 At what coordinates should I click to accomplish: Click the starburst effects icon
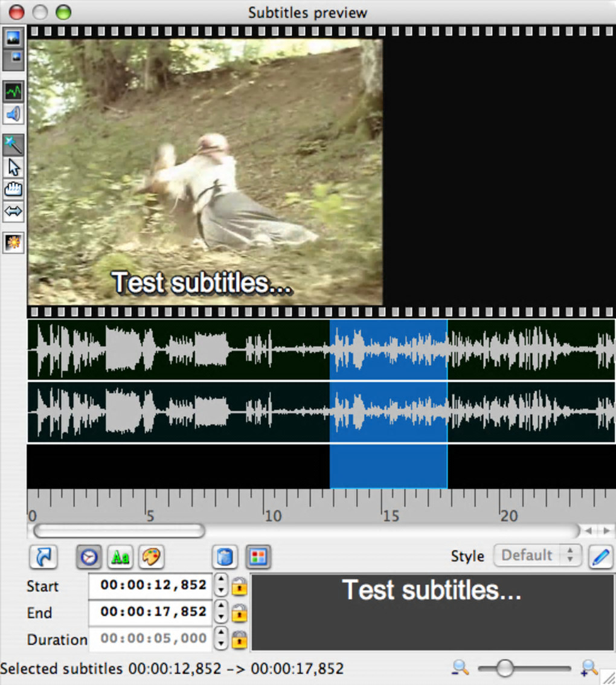[13, 242]
